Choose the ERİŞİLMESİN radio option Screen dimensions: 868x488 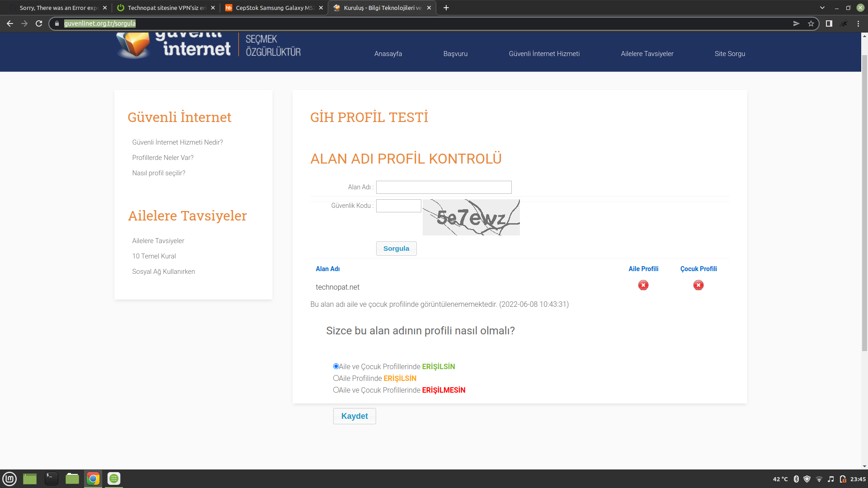(336, 390)
